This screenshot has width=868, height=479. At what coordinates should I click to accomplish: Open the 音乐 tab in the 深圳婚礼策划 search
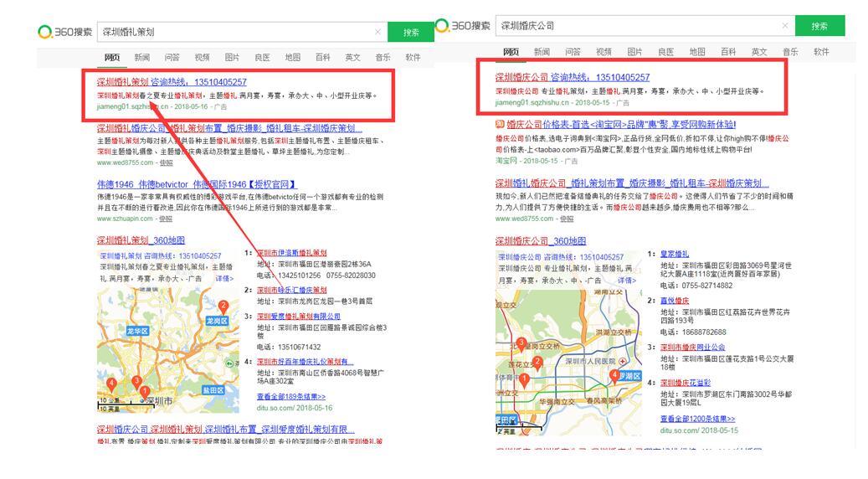(383, 58)
